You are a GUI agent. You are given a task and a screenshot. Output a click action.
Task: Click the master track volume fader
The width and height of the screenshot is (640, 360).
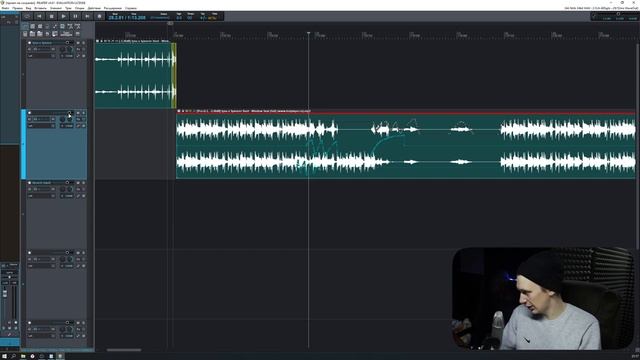coord(5,292)
